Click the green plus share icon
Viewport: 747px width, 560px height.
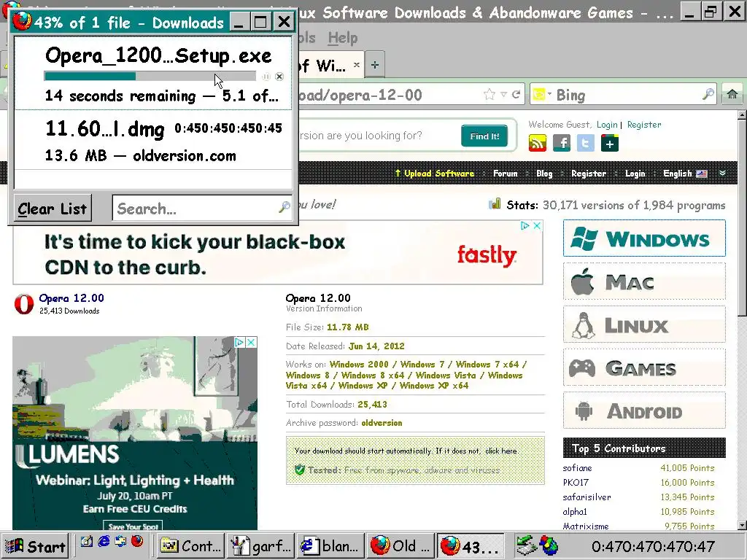(610, 143)
